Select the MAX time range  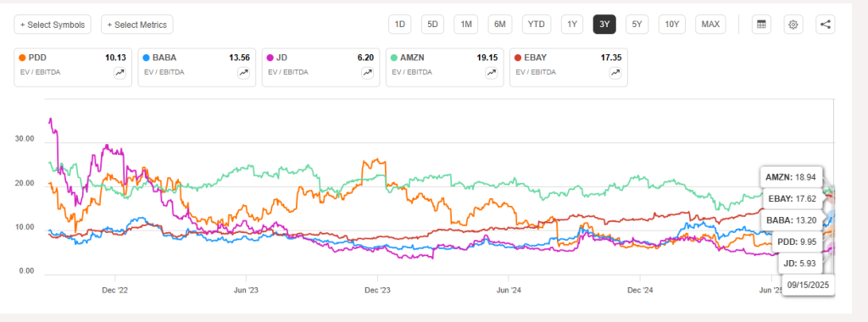(710, 25)
